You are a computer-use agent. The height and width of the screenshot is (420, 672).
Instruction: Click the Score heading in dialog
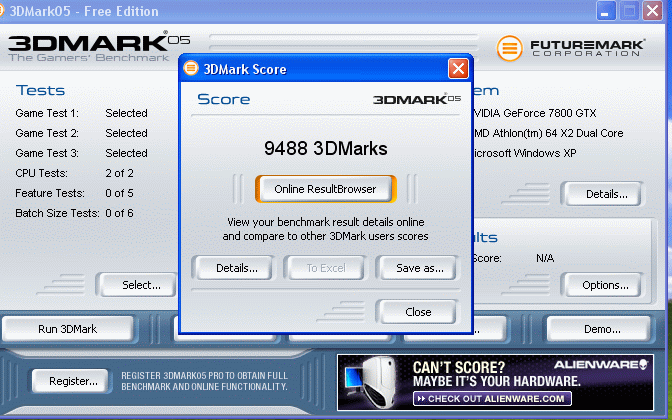(223, 99)
